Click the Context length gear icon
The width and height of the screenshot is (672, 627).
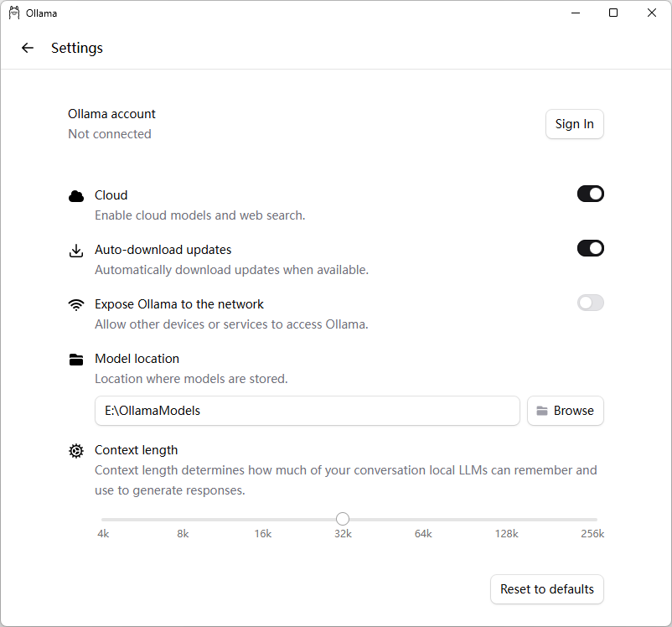(x=76, y=451)
